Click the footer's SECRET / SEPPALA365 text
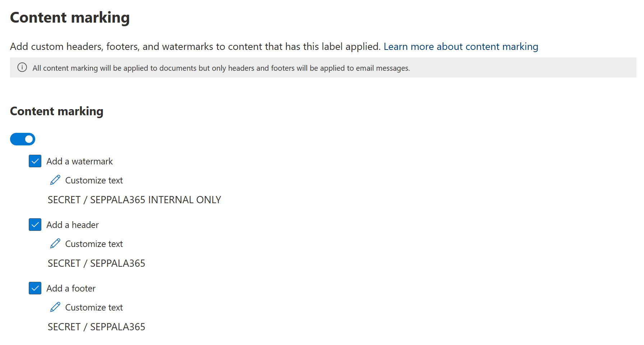644x345 pixels. point(96,327)
